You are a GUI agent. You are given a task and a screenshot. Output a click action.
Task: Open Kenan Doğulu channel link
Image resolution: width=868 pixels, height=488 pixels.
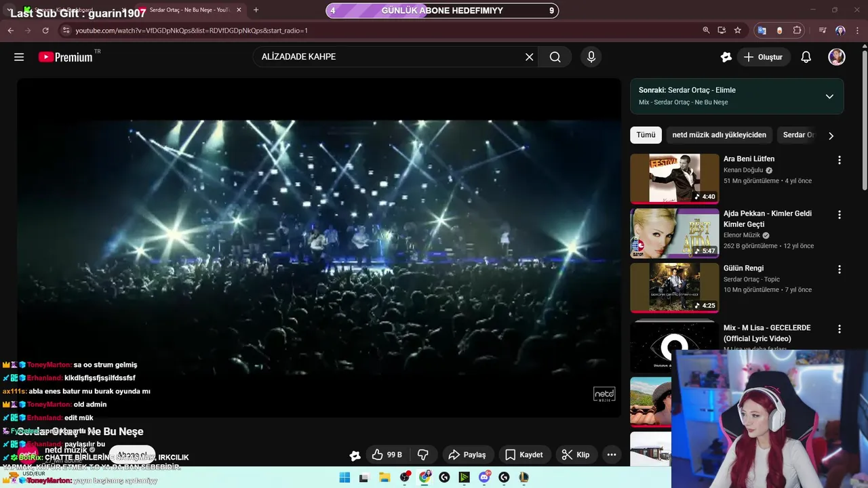point(743,170)
